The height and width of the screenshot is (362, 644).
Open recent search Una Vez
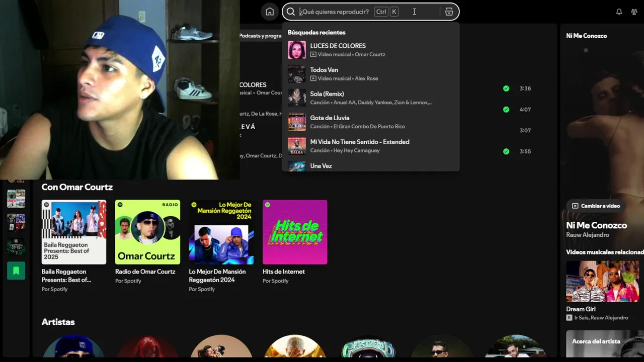click(370, 165)
